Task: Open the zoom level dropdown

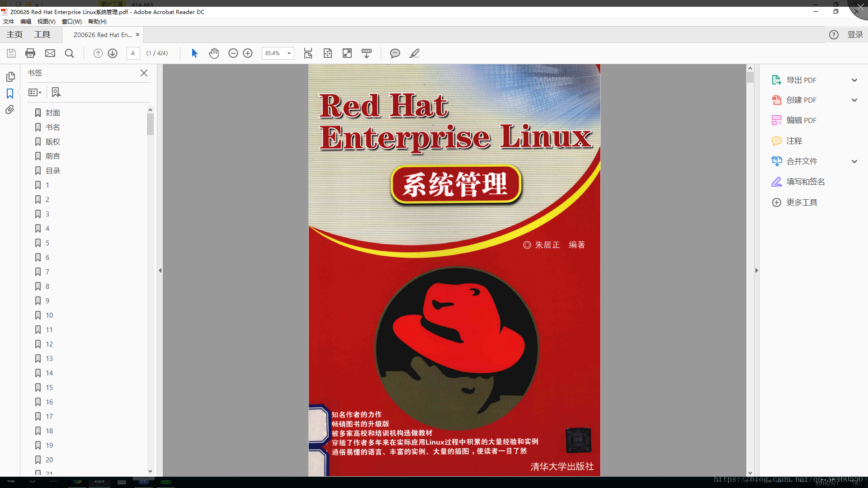Action: 289,53
